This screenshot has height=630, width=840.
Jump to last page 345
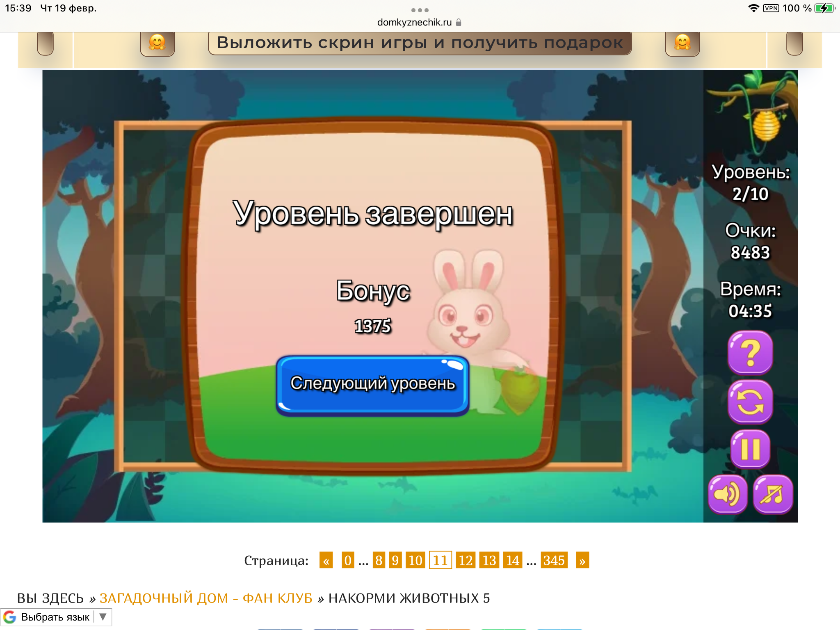[554, 560]
